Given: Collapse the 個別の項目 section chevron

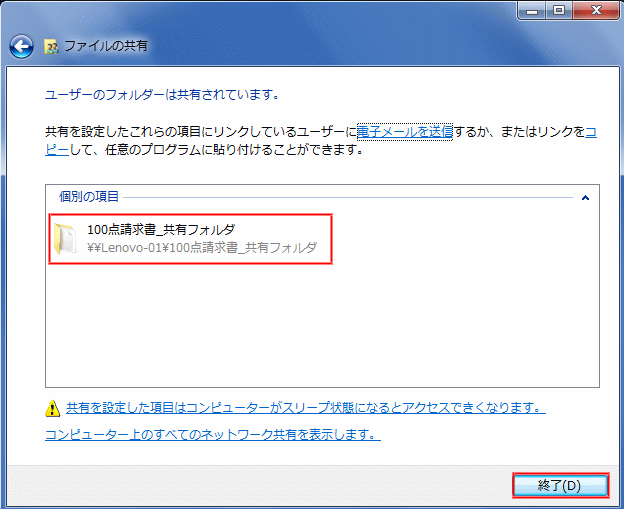Looking at the screenshot, I should click(x=585, y=197).
